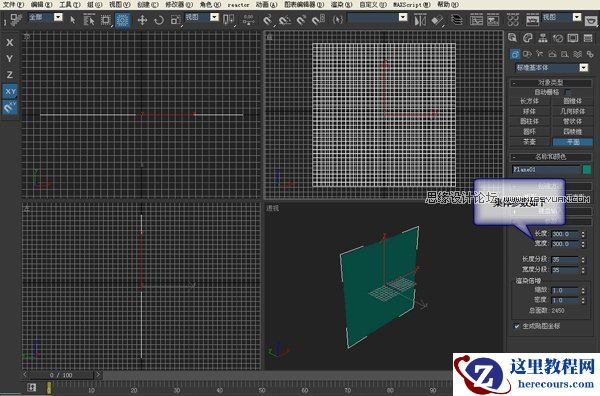This screenshot has height=396, width=600.
Task: Click the highlighted 平面 plane button
Action: pyautogui.click(x=573, y=142)
